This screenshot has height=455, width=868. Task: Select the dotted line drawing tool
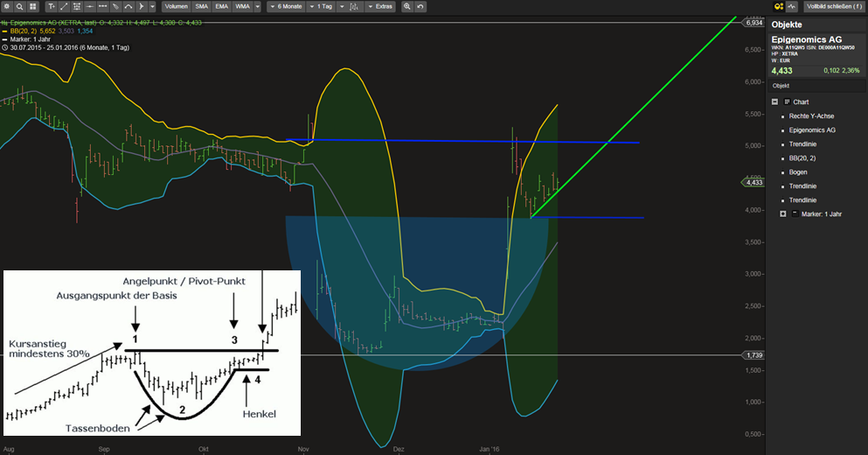tap(102, 7)
